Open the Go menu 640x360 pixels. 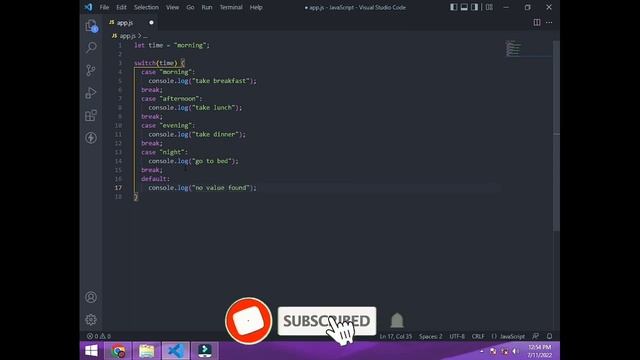click(x=190, y=7)
